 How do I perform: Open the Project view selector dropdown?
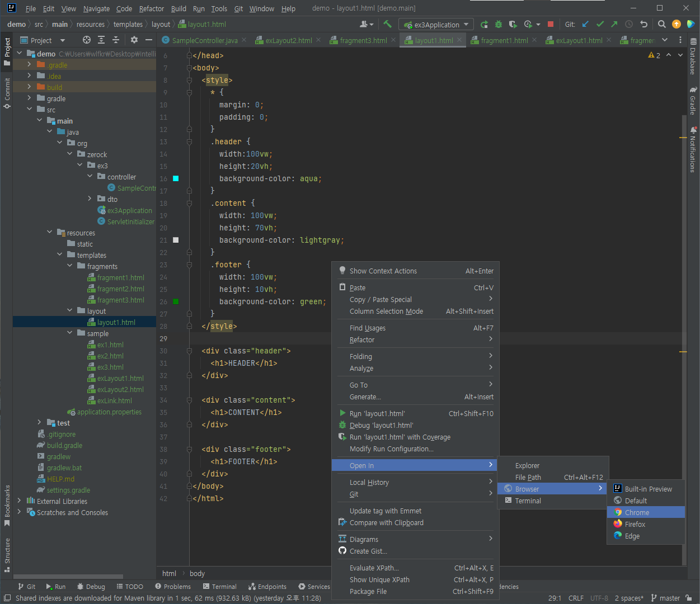coord(43,40)
